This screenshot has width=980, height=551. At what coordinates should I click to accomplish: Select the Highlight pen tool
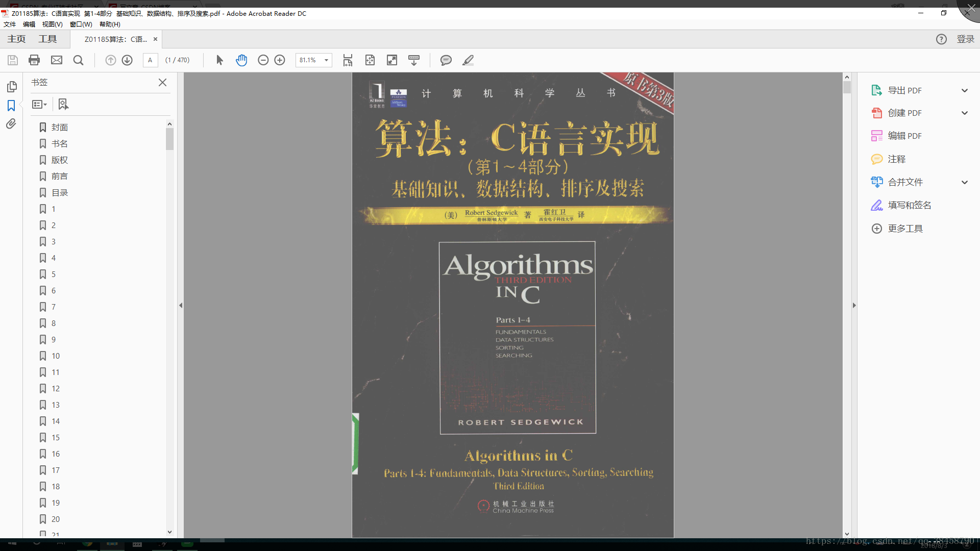(x=468, y=60)
